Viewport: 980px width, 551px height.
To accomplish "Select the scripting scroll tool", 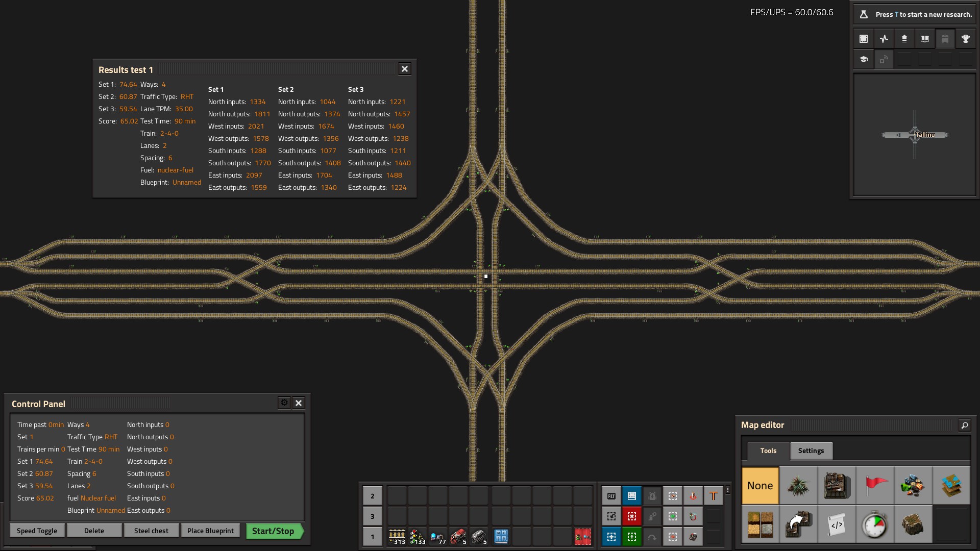I will coord(837,524).
